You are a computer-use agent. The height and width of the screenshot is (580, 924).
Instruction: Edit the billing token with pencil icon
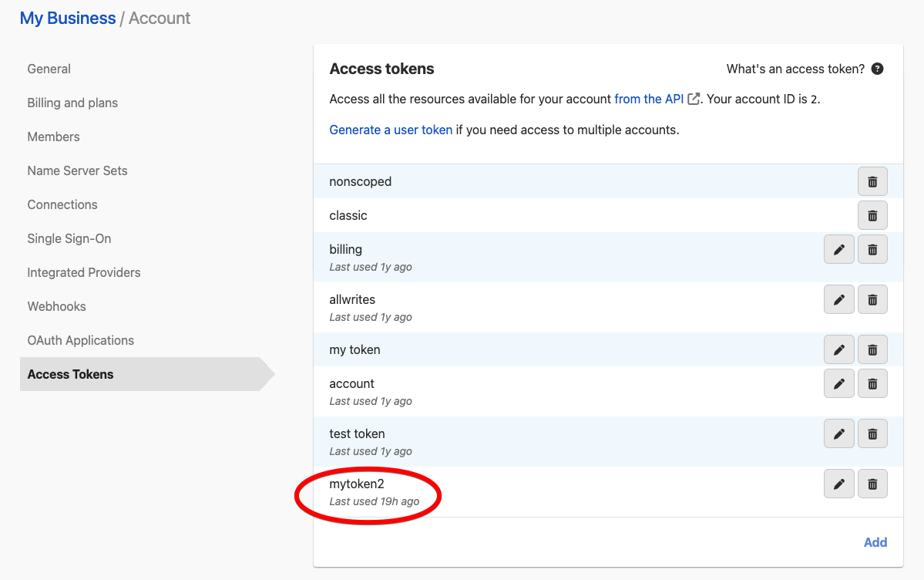[x=839, y=250]
